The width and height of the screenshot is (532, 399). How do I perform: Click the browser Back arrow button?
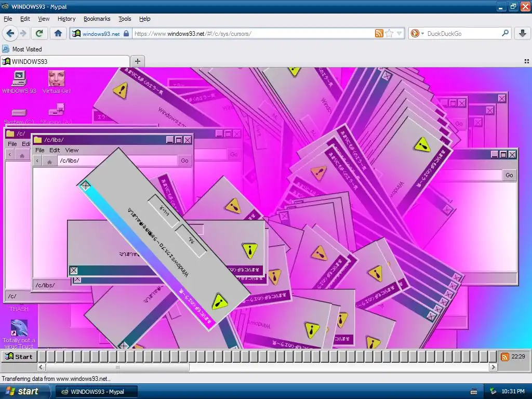click(10, 33)
